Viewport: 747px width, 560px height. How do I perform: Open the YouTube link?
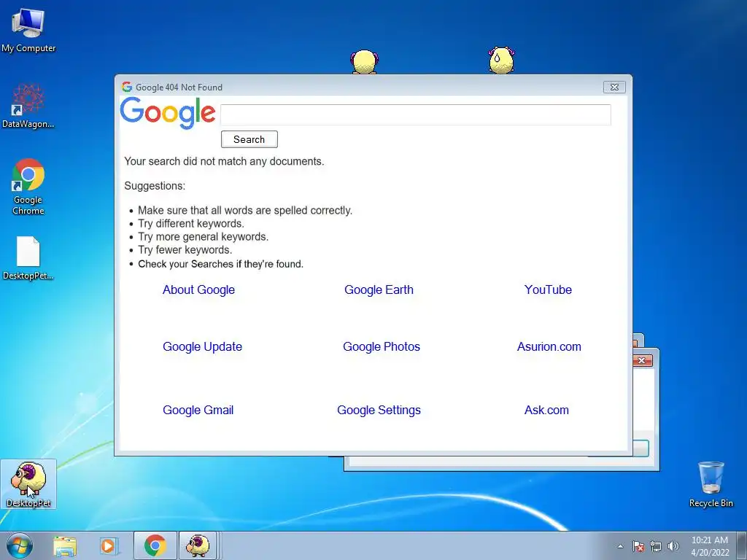point(548,289)
